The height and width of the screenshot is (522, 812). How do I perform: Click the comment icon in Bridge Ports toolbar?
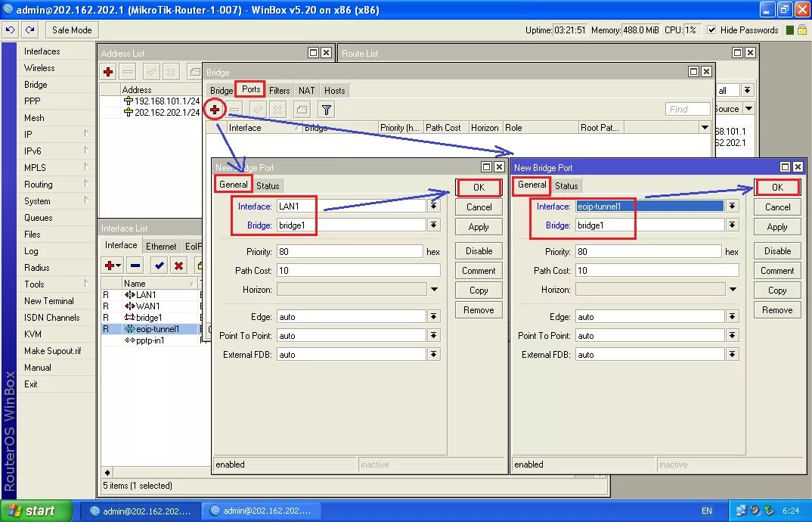click(302, 110)
